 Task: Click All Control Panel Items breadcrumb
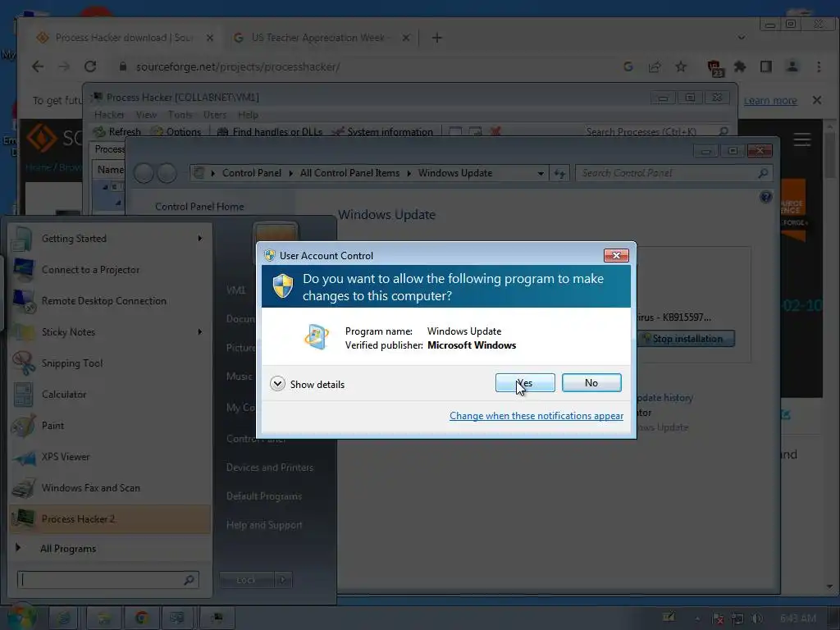(349, 173)
